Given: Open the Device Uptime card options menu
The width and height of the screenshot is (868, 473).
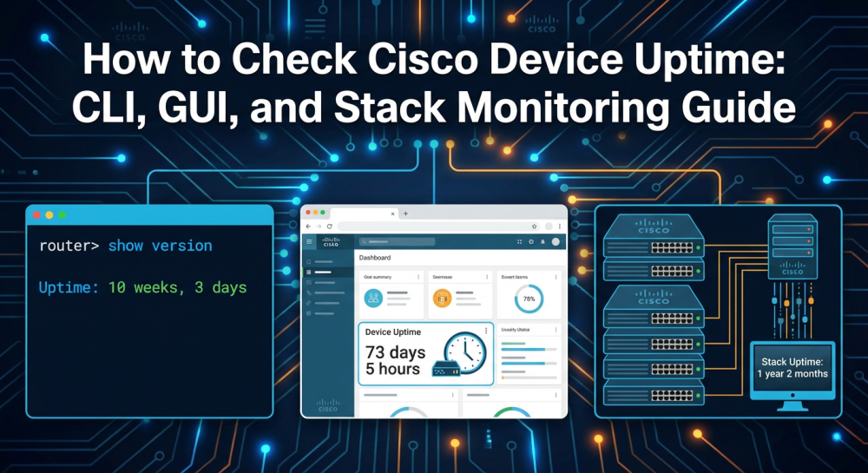Looking at the screenshot, I should click(x=486, y=331).
